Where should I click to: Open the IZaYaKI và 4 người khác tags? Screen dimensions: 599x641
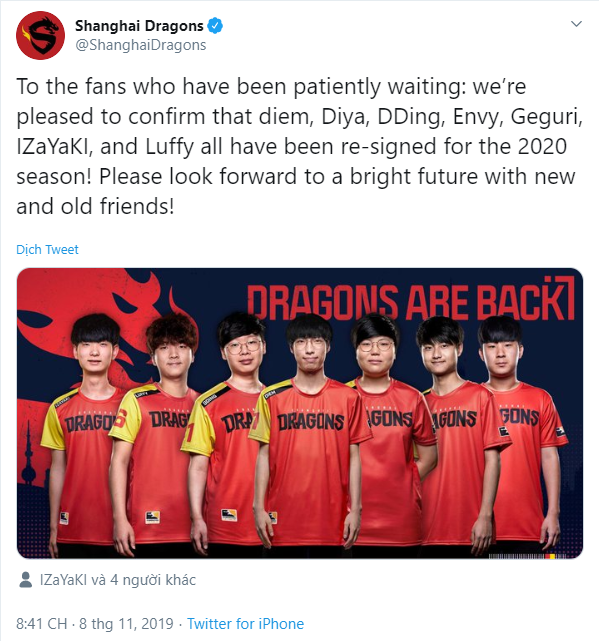click(118, 580)
